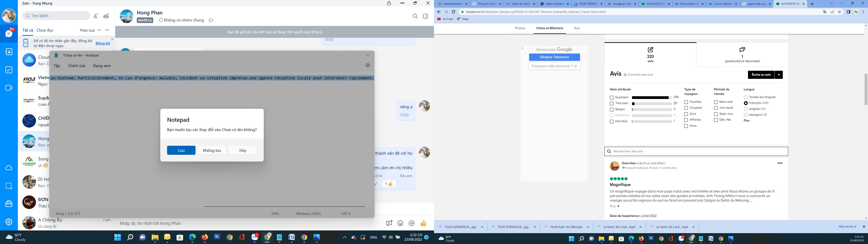The height and width of the screenshot is (244, 868).
Task: Click Zalo Tìm kiếm search field
Action: click(56, 16)
